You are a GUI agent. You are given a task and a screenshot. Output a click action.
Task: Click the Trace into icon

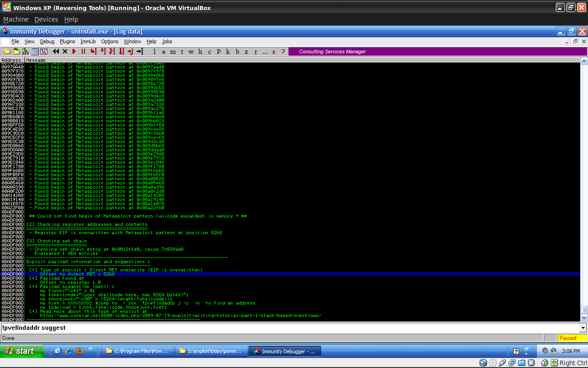(x=112, y=52)
